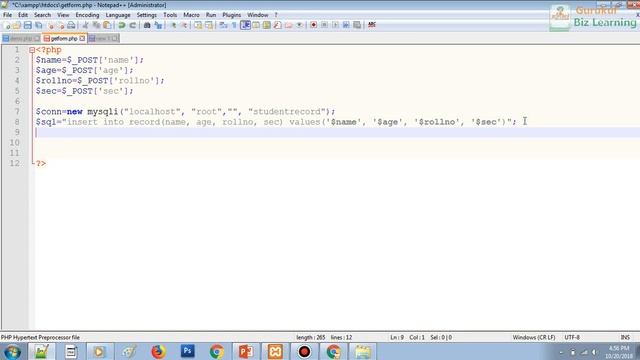Click the Windows Start button

[12, 351]
